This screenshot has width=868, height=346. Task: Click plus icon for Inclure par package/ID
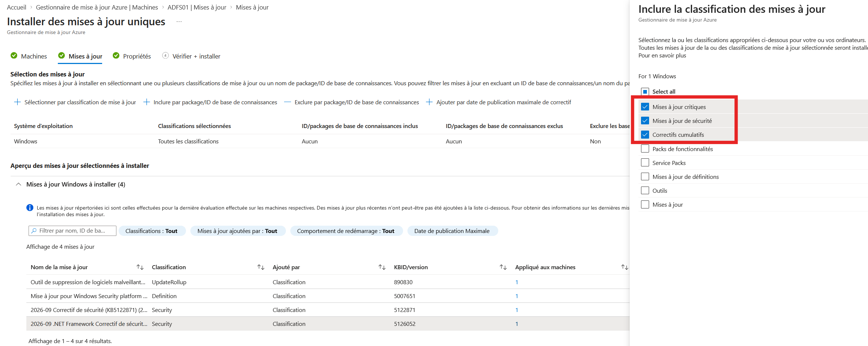coord(146,102)
